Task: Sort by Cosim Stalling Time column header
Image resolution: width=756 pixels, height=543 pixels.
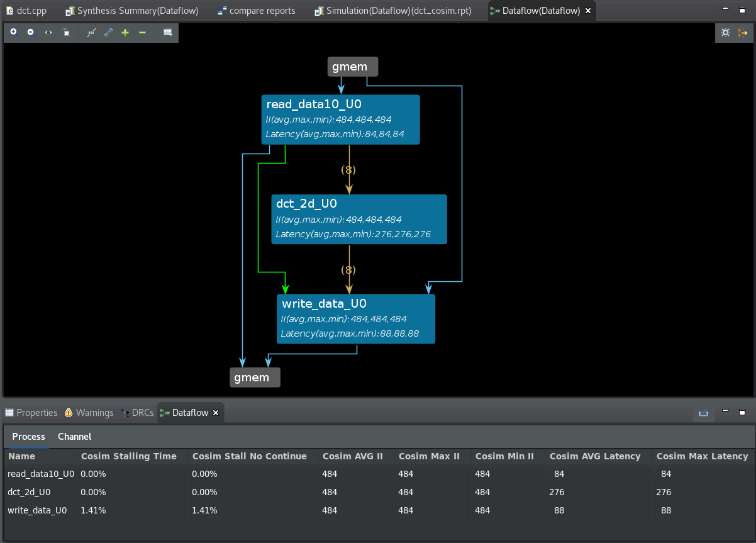Action: pos(128,456)
